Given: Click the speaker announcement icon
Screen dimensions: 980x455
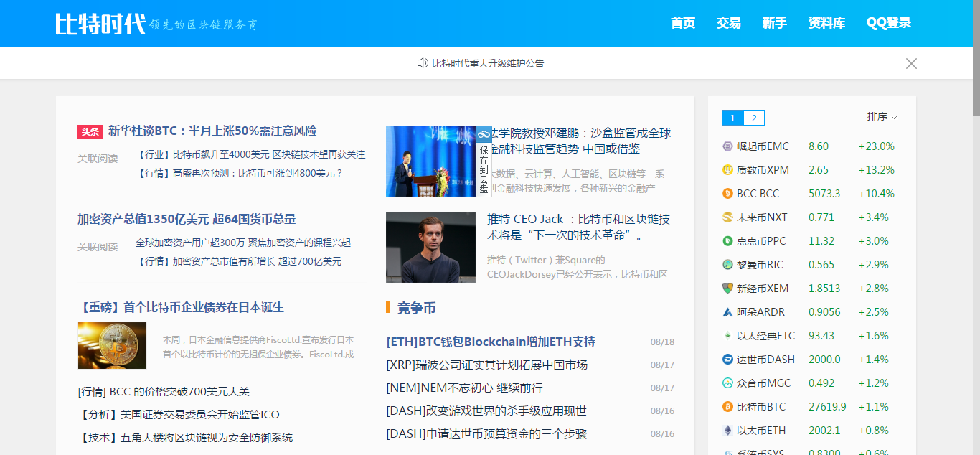Looking at the screenshot, I should pyautogui.click(x=423, y=63).
